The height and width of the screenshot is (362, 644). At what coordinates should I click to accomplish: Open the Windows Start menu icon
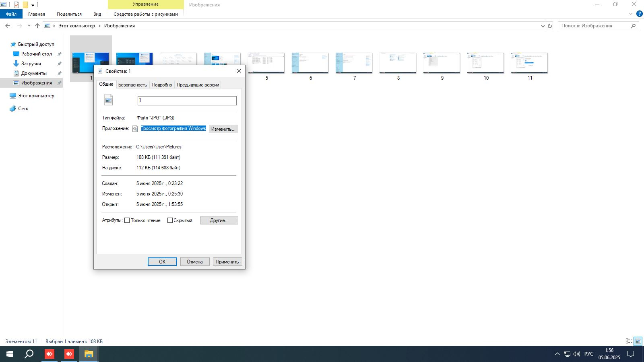tap(10, 354)
